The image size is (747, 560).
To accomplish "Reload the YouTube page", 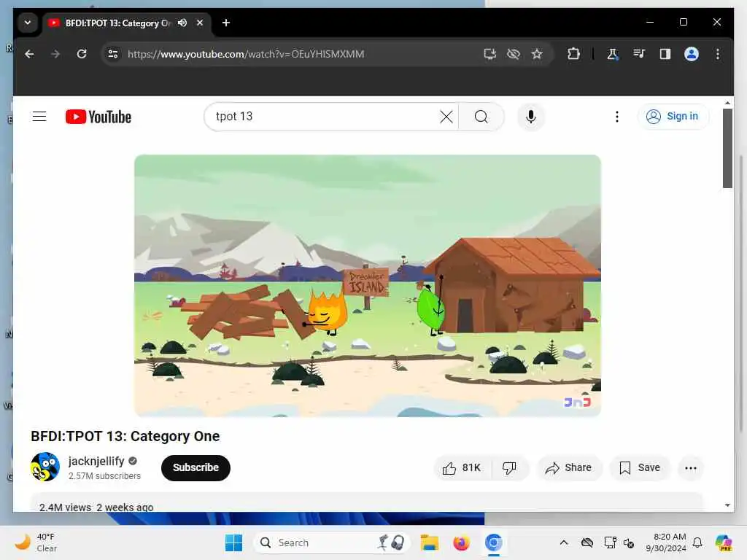I will point(82,54).
